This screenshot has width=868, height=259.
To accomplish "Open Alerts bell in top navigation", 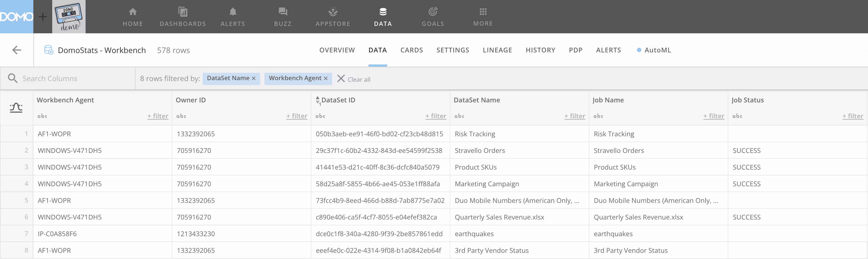I will coord(233,17).
